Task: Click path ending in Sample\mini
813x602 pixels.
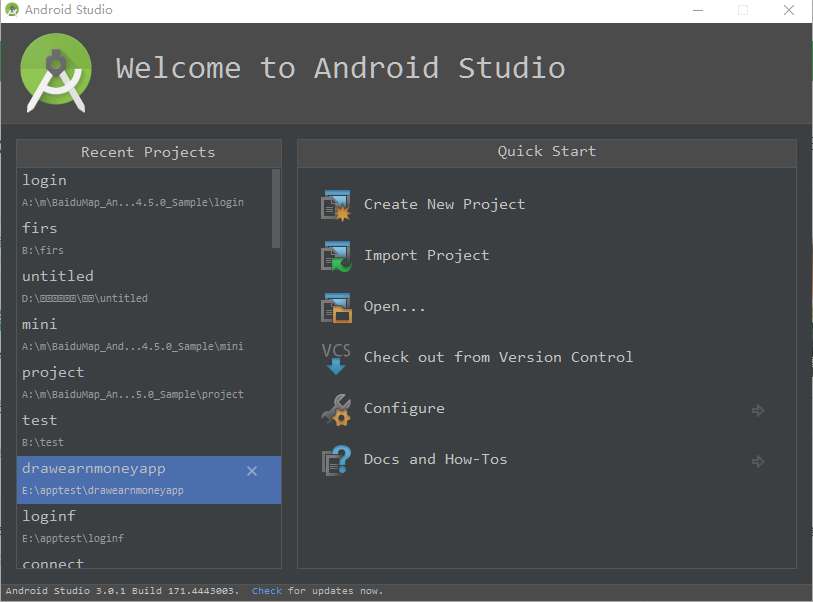Action: click(132, 346)
